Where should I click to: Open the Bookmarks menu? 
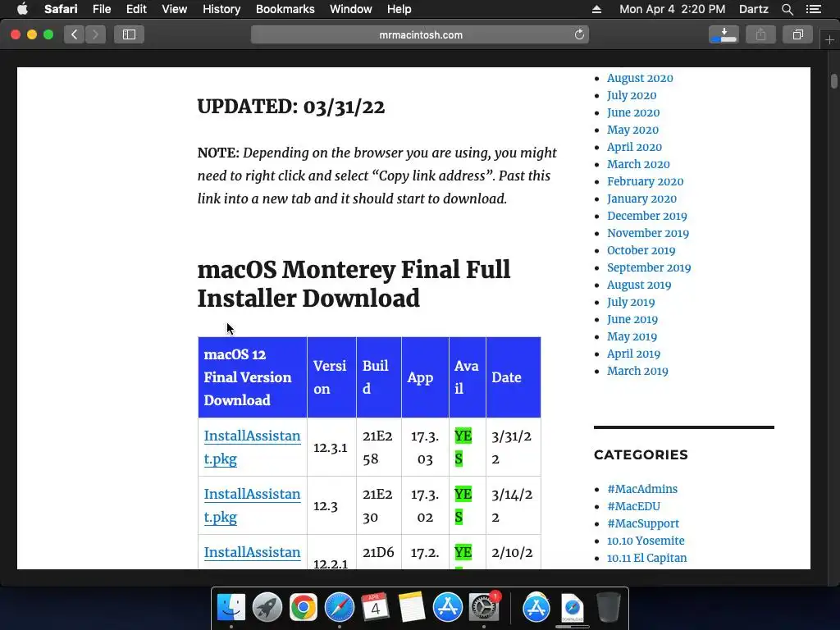pos(285,9)
